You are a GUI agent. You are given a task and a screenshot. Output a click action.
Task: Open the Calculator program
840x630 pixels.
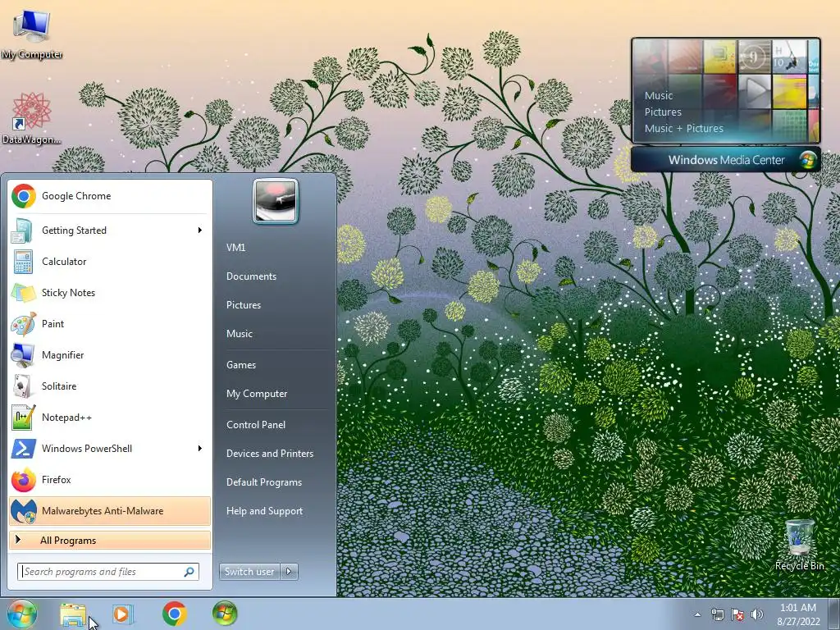point(110,262)
